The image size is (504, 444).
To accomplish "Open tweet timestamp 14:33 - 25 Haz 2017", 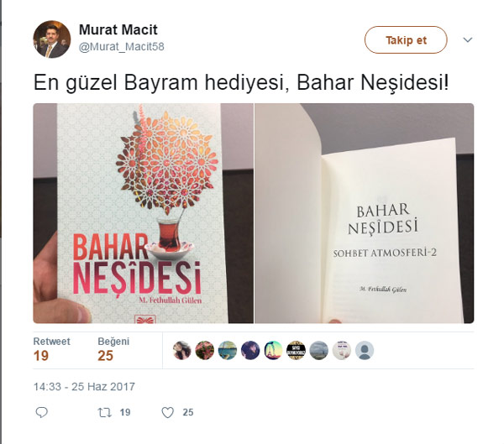I will click(x=84, y=386).
